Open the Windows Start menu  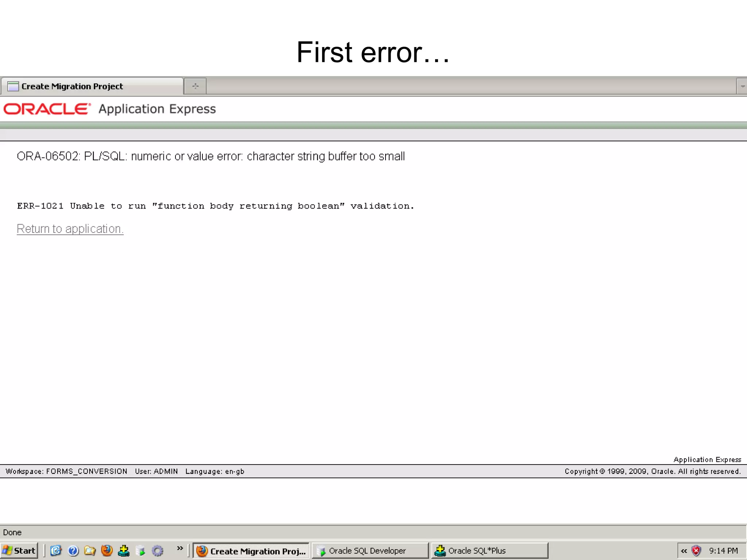point(19,551)
